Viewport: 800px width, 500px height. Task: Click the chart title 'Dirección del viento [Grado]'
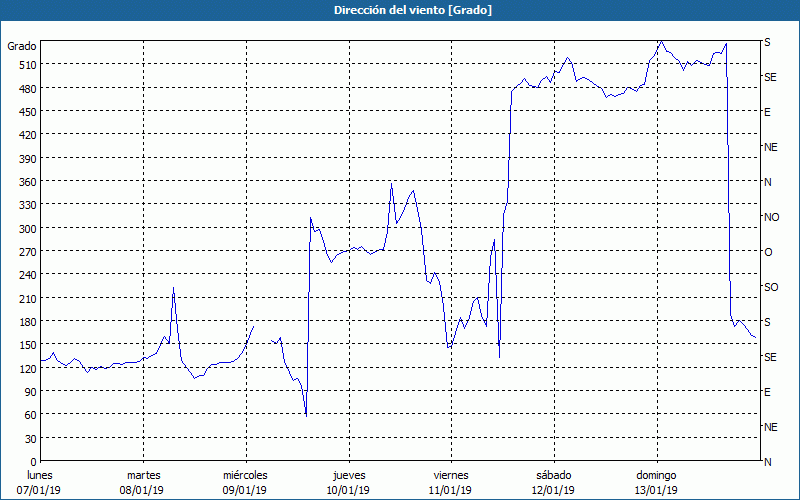[413, 10]
